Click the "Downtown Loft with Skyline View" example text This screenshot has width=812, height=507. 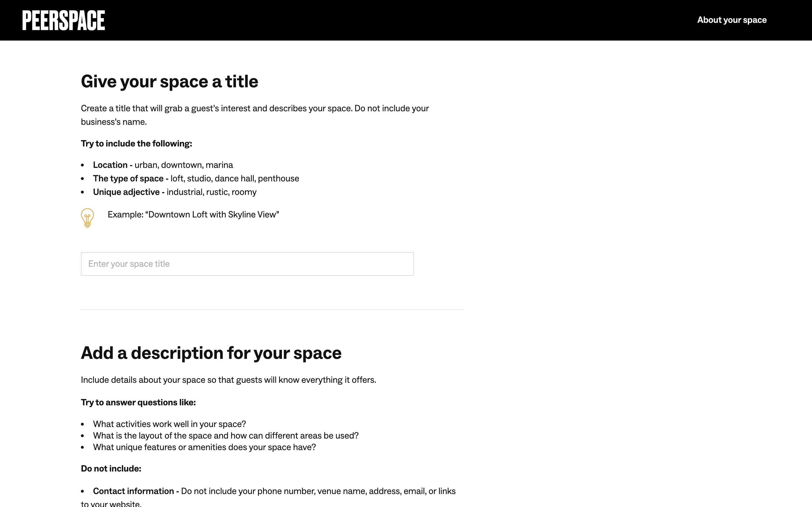click(193, 215)
